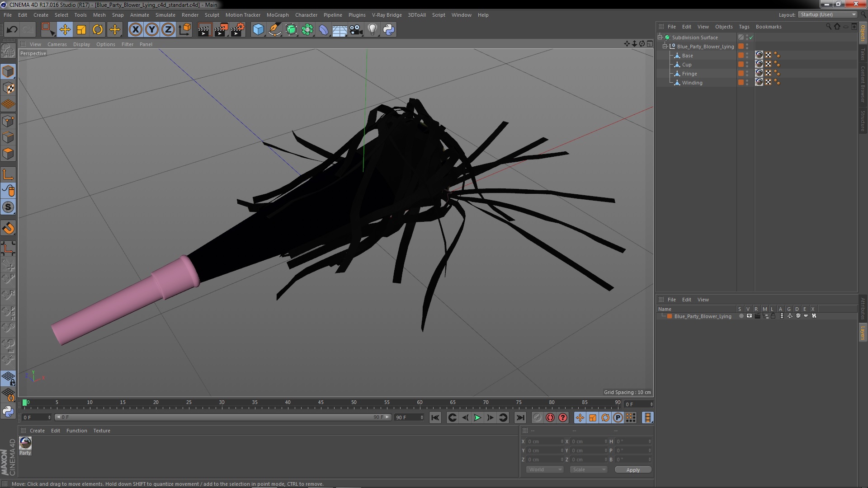Switch to Model mode in left palette
Image resolution: width=868 pixels, height=488 pixels.
click(x=8, y=71)
